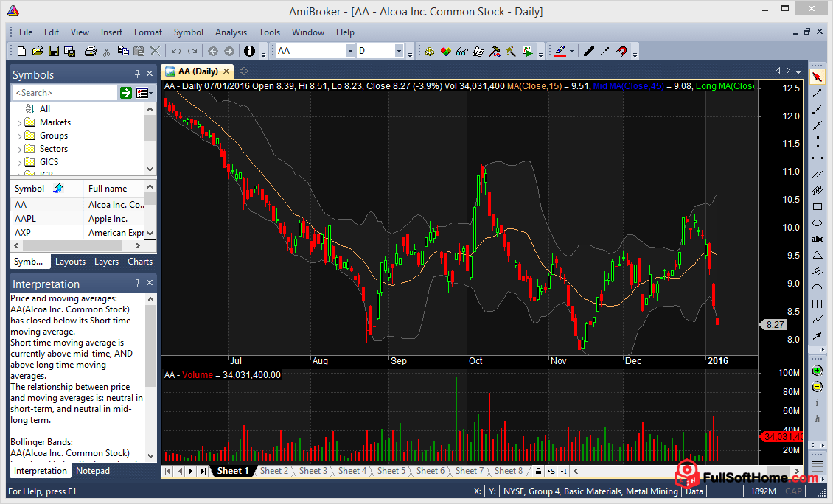The height and width of the screenshot is (504, 833).
Task: Expand the Markets tree node
Action: (20, 122)
